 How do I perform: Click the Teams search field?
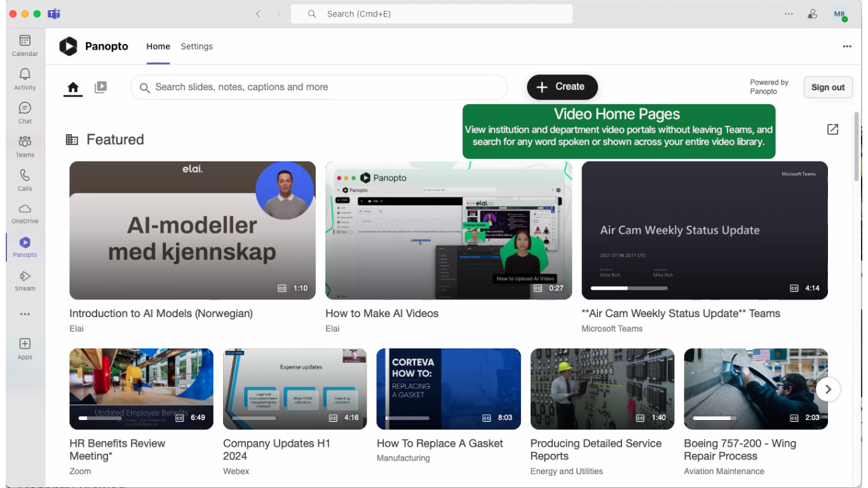pos(431,14)
